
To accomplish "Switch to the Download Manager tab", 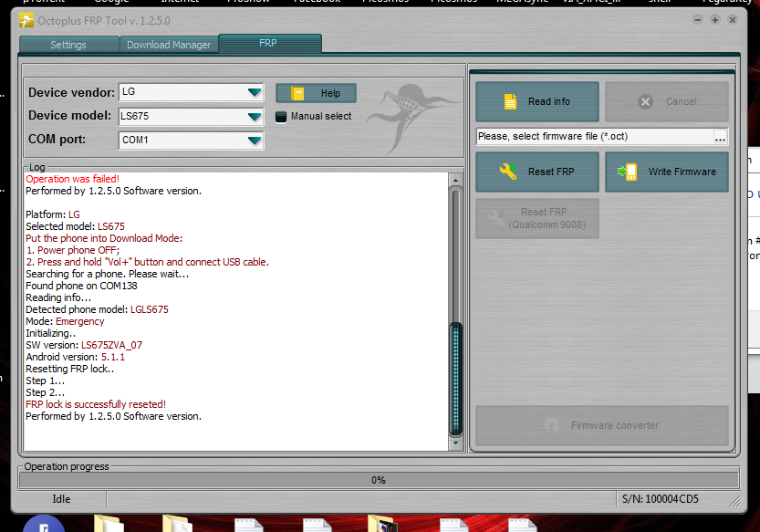I will pyautogui.click(x=169, y=45).
